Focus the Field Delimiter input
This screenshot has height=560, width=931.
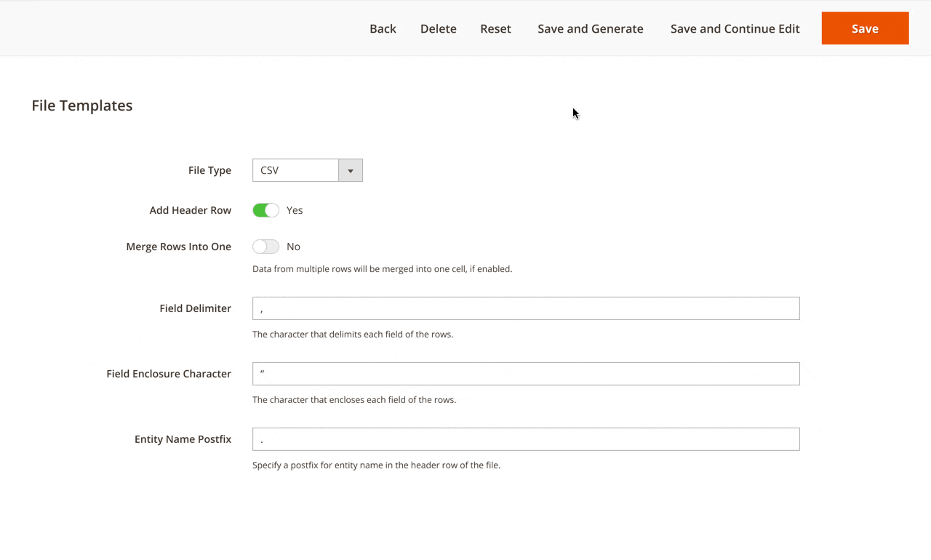tap(526, 308)
